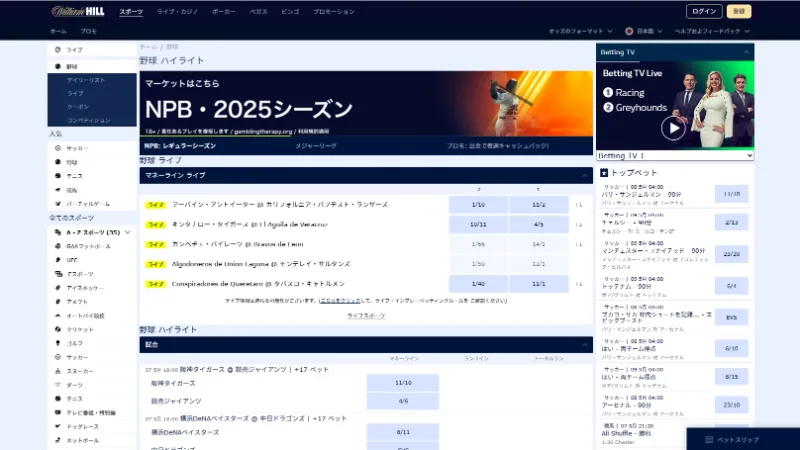Select 23/10 odds for アーセナル 90分
This screenshot has width=800, height=450.
pos(731,405)
